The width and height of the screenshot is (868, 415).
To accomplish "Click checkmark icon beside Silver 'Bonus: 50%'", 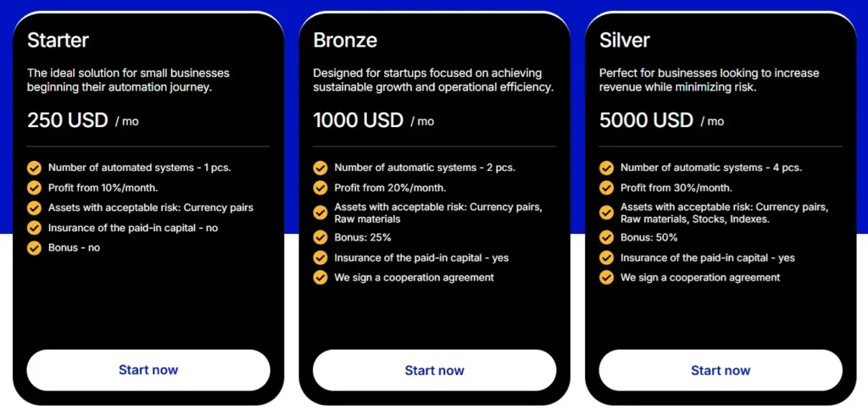I will 606,237.
